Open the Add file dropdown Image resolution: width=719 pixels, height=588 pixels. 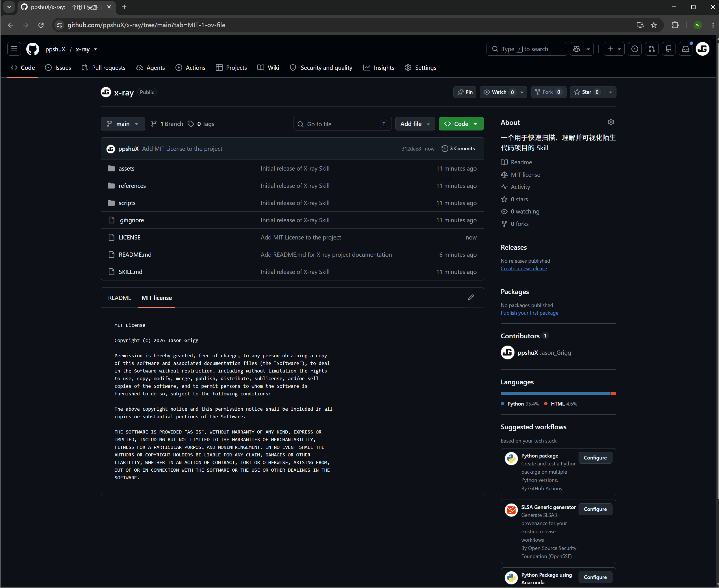[x=415, y=124]
